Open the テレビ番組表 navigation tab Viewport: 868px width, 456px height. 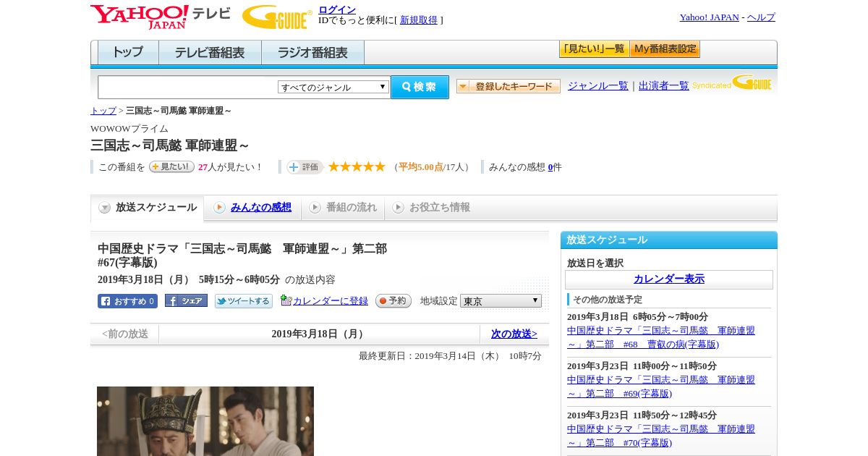coord(210,52)
